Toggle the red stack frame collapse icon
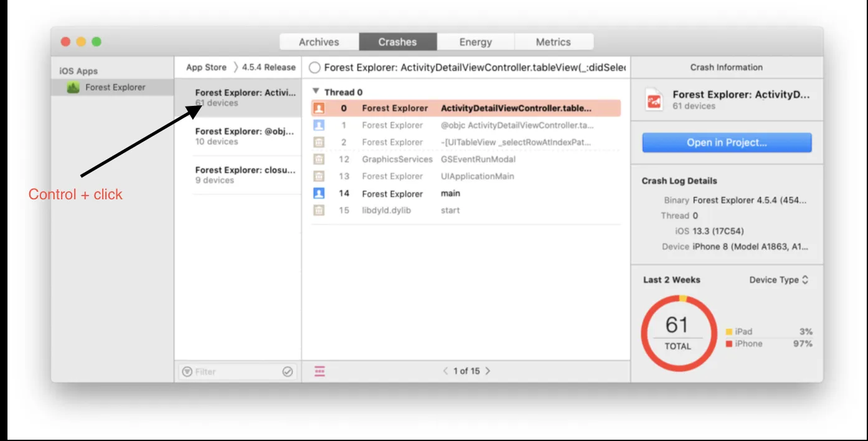Viewport: 868px width, 441px height. (319, 371)
